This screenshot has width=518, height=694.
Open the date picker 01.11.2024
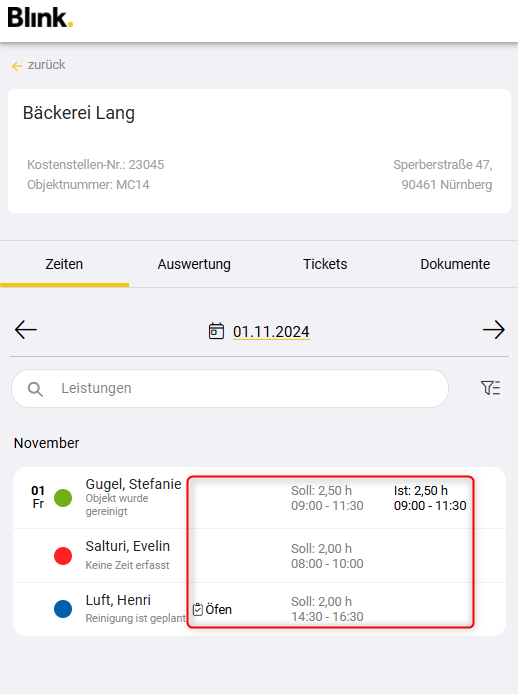click(x=271, y=332)
